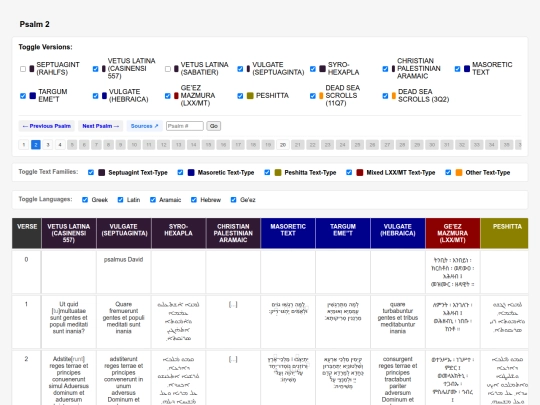
Task: Click the 'Ut quid [tu]multuatae' verse 1 cell
Action: coord(69,322)
